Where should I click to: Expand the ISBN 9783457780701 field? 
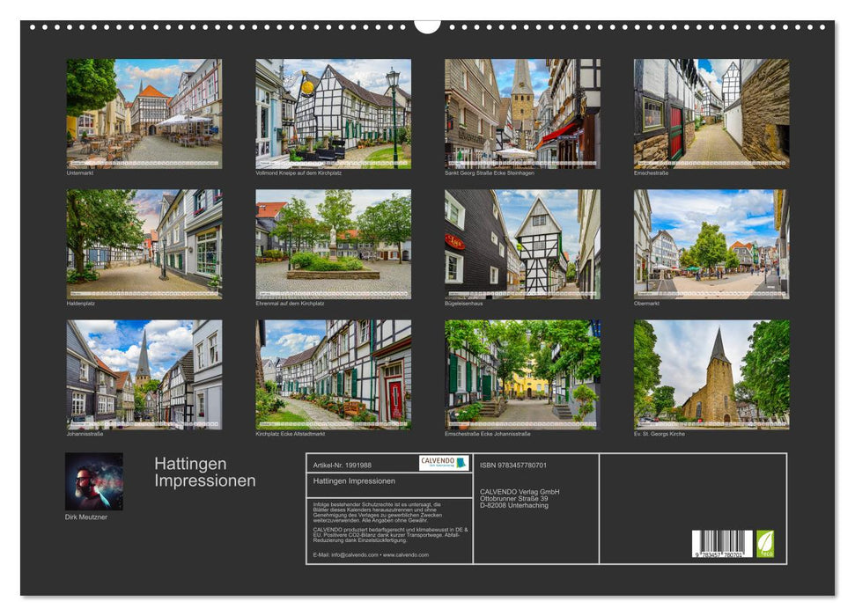click(x=512, y=464)
